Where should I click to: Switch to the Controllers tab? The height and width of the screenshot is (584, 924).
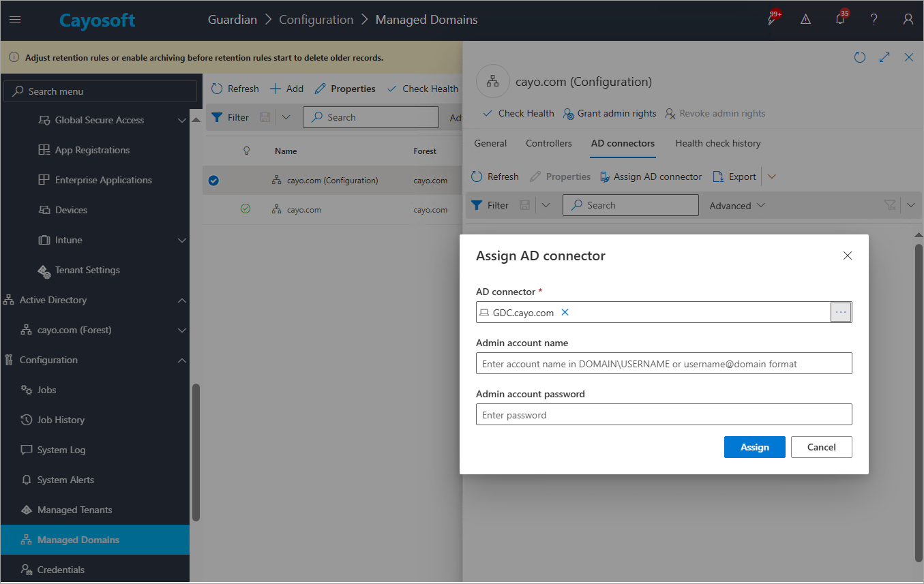[549, 143]
